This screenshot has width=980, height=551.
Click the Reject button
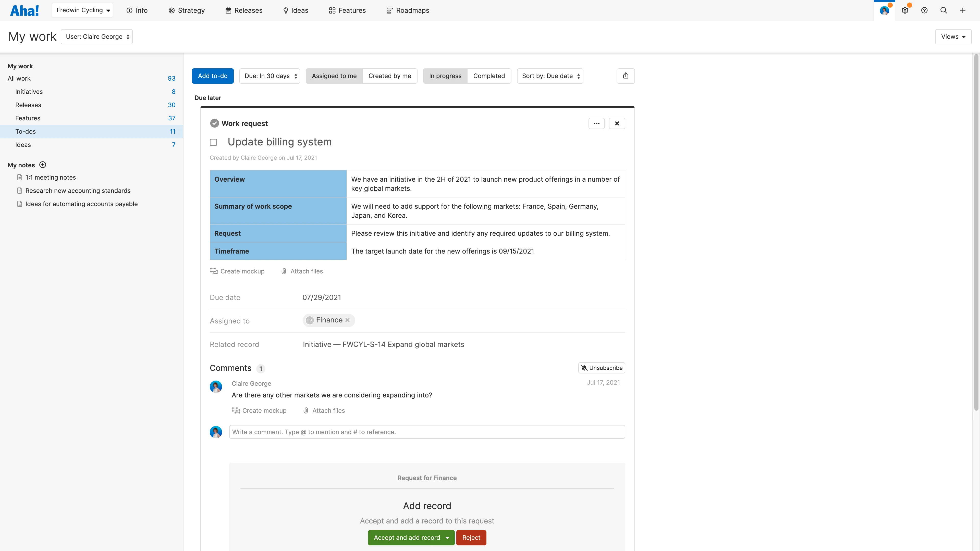point(471,538)
